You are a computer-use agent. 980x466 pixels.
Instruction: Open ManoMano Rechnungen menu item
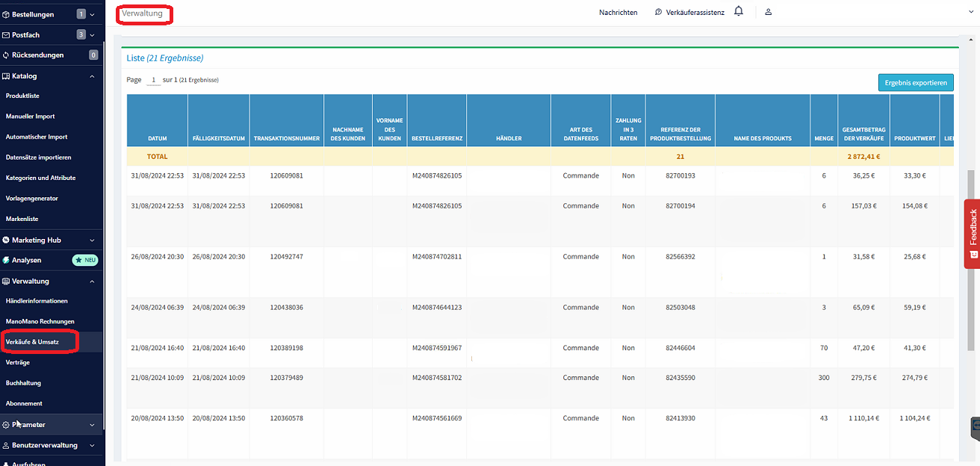pos(40,321)
